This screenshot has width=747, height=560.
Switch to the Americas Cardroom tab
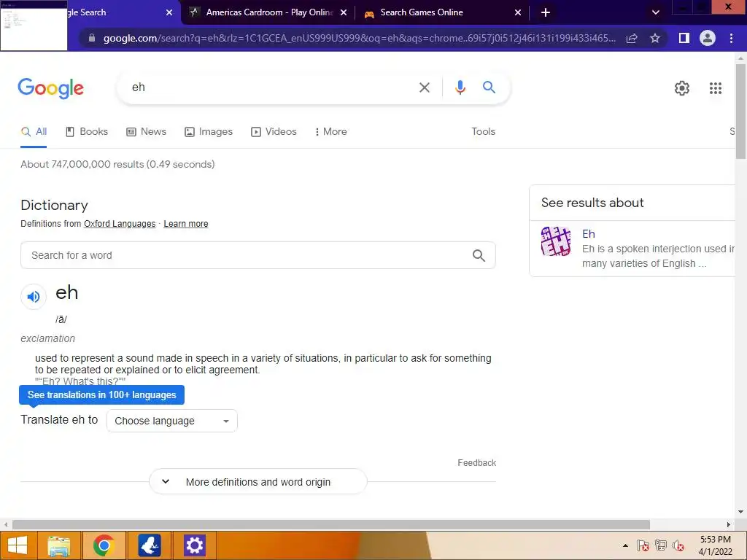268,12
